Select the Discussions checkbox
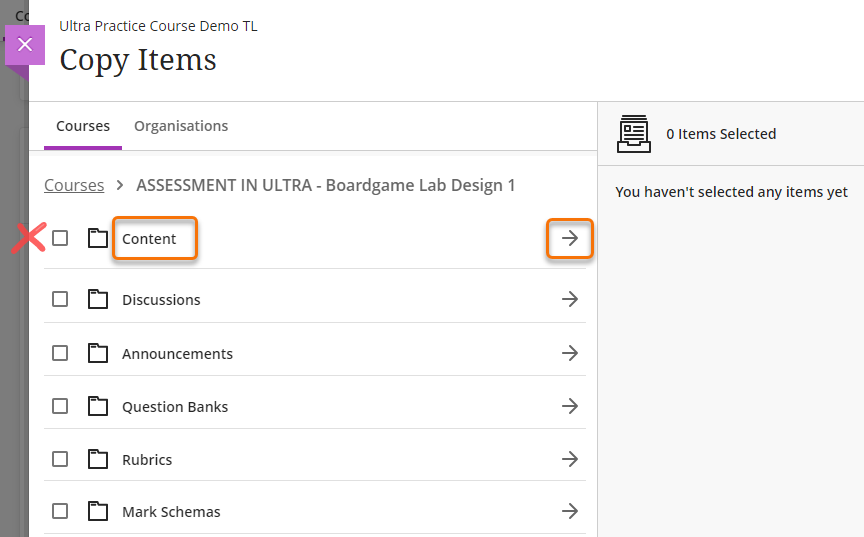 tap(60, 299)
